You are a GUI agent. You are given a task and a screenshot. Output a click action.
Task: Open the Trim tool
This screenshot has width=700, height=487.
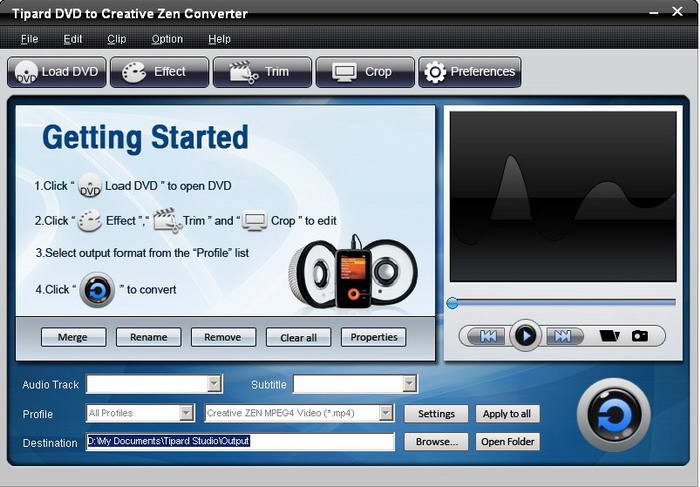[262, 72]
